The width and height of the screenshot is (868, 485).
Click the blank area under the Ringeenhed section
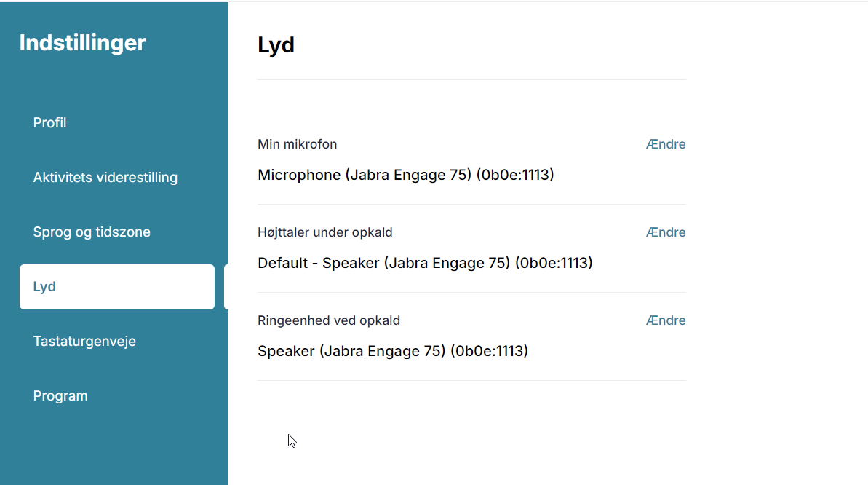471,433
